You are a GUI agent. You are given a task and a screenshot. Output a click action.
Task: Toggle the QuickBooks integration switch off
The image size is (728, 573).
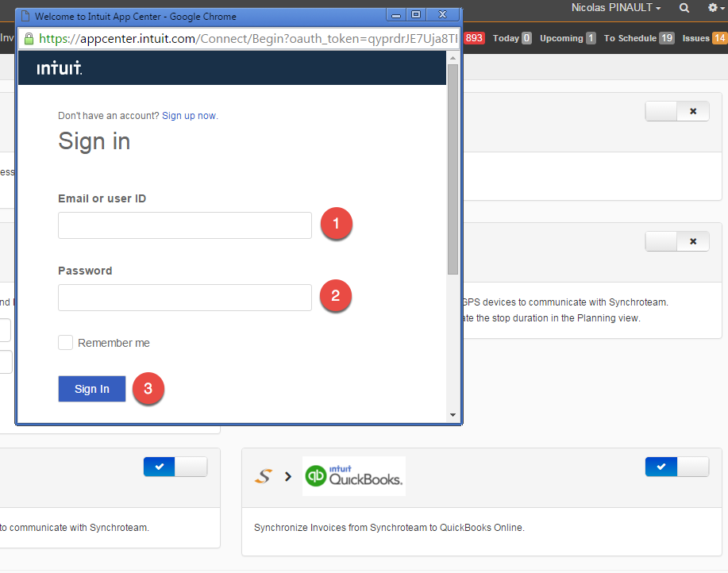(x=677, y=467)
